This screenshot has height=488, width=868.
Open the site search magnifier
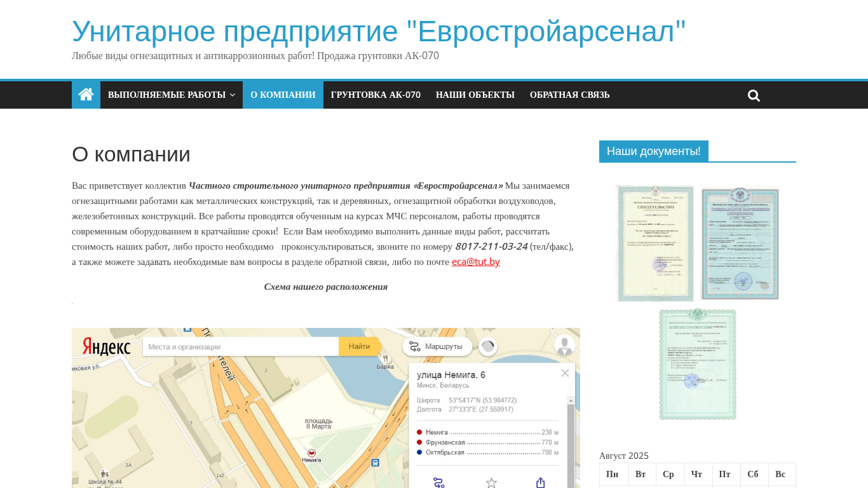pyautogui.click(x=754, y=95)
